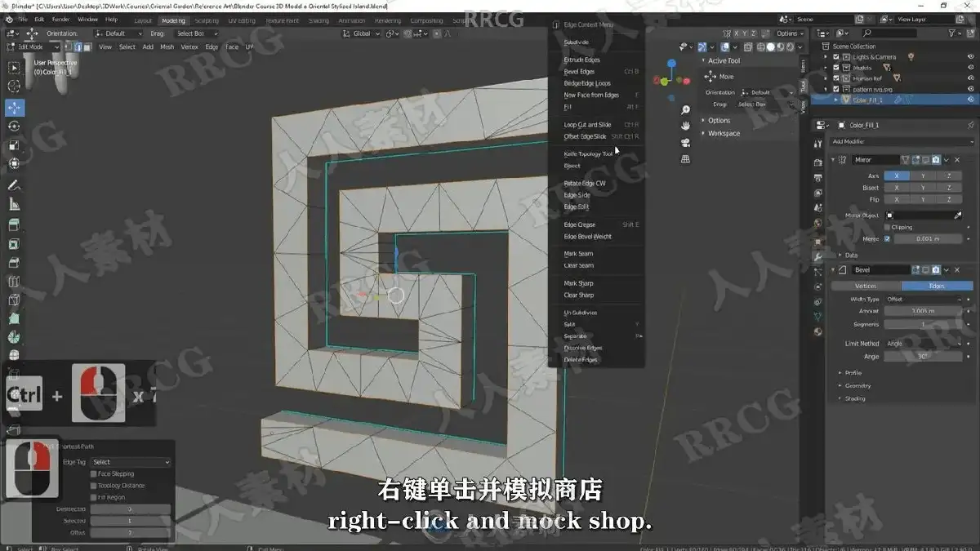Activate the Rotate tool in left toolbar
The image size is (980, 551).
click(x=15, y=127)
